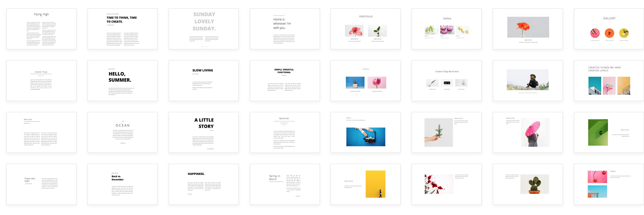Choose the "Back to December" slide template

click(123, 184)
